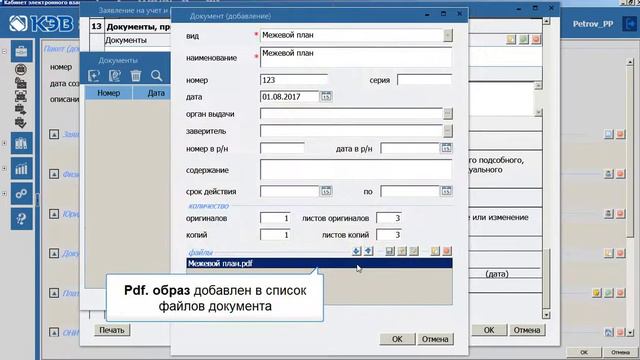
Task: Click the round briefcase sidebar icon
Action: point(21,70)
